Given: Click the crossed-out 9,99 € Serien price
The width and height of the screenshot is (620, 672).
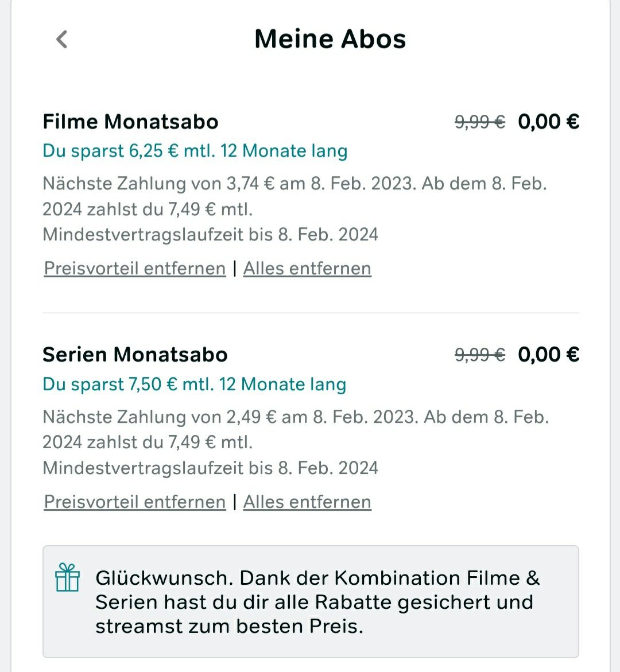Looking at the screenshot, I should [480, 355].
